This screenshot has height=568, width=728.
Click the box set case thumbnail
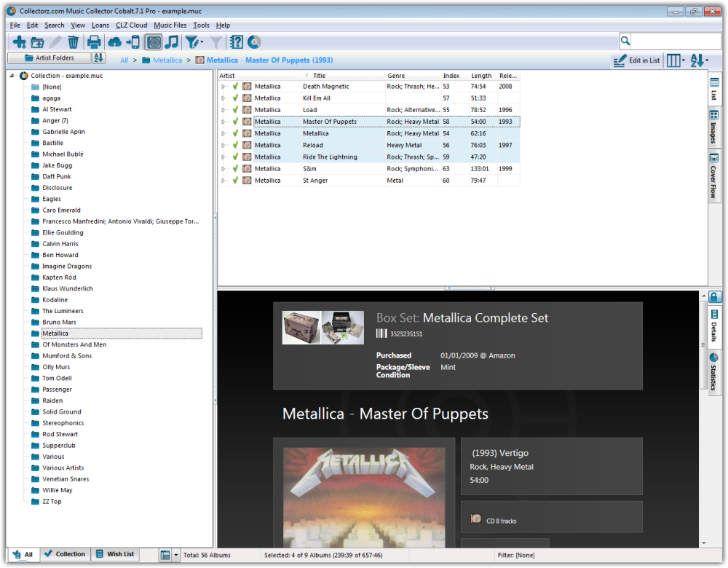(x=301, y=328)
